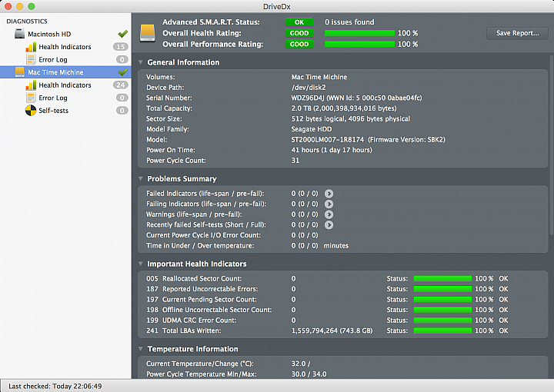Click the 0 badge on Mac Time Michine Error Log

[122, 98]
